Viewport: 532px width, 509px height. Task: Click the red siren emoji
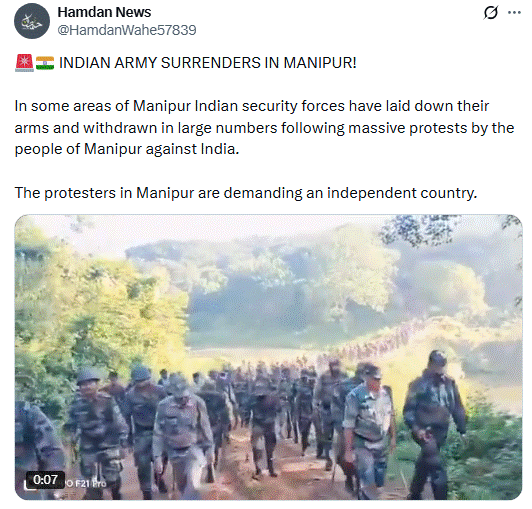pos(24,63)
